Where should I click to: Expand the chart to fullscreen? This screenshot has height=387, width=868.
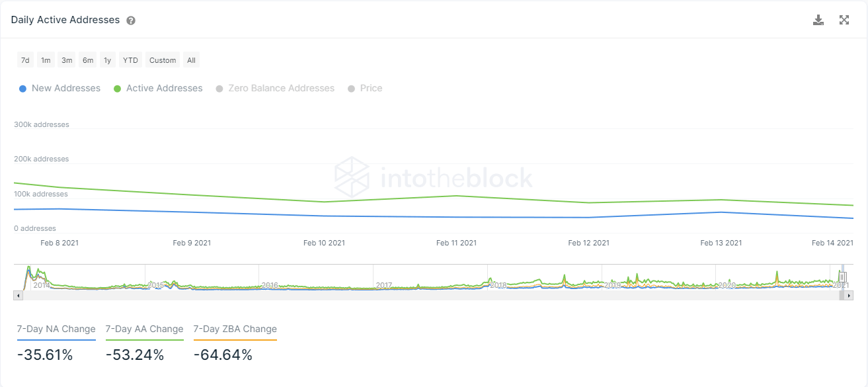(844, 20)
